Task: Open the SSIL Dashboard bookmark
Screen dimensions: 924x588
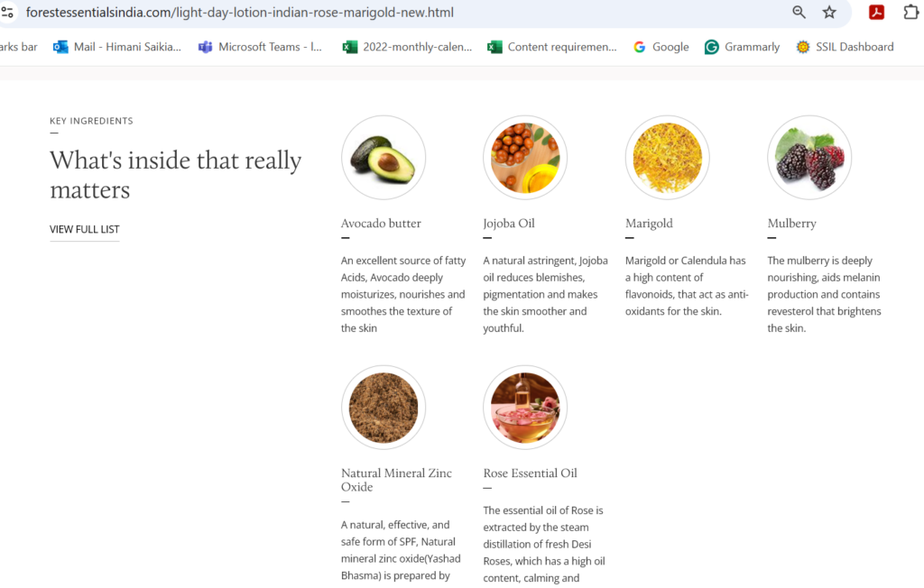Action: tap(845, 47)
